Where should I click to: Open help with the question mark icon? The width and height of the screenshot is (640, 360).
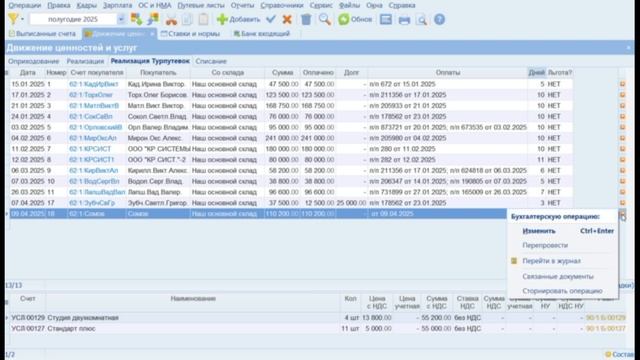440,19
